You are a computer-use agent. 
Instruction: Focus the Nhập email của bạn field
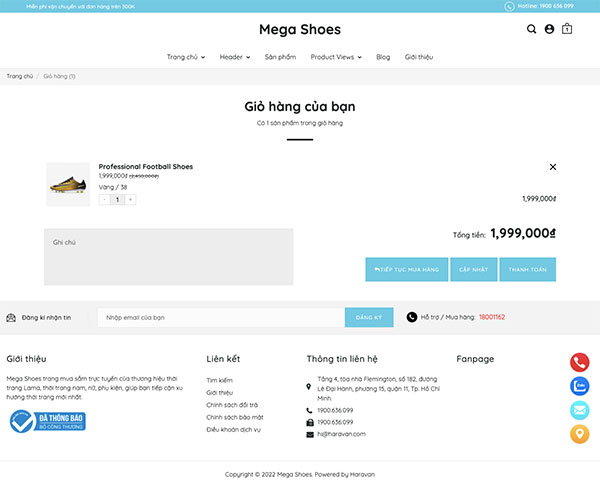221,317
